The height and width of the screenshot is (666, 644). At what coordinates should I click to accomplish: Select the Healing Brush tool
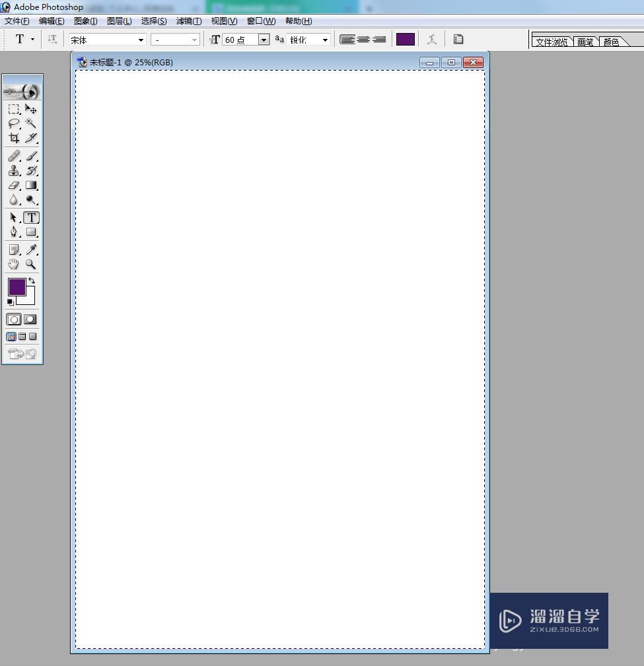pos(14,156)
